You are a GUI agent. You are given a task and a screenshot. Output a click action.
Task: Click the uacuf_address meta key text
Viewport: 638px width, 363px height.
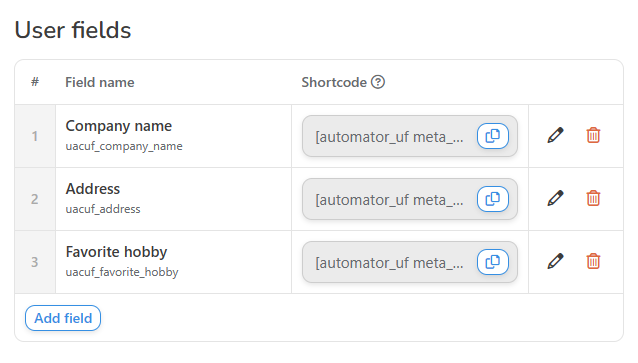point(103,209)
